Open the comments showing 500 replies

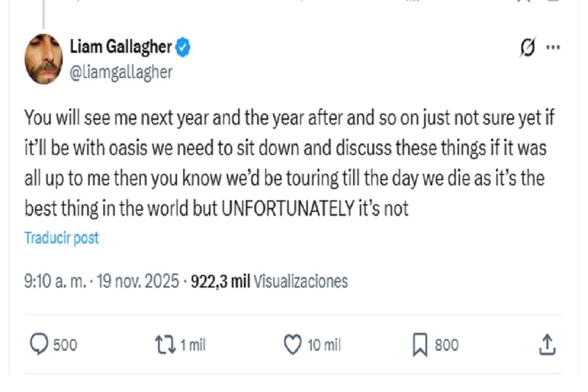pos(52,345)
